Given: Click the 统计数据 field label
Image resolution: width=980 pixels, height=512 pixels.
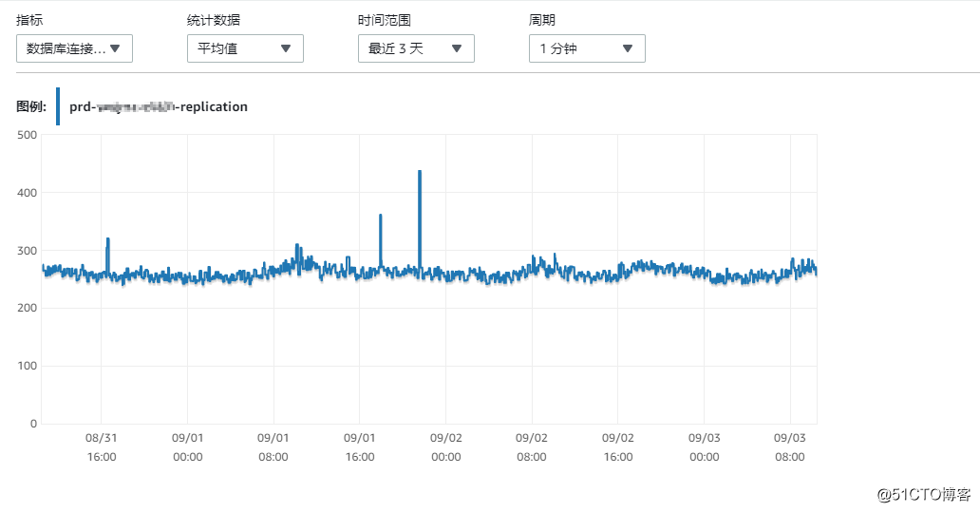Looking at the screenshot, I should (214, 20).
